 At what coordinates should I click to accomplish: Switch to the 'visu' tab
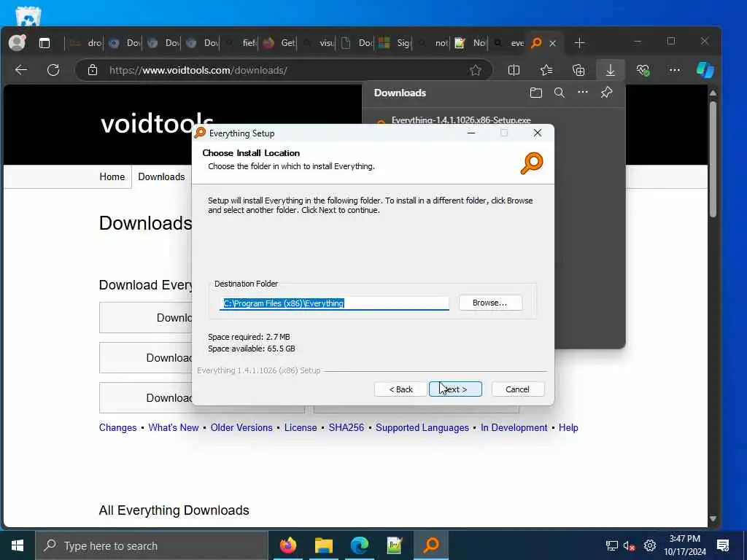[318, 43]
